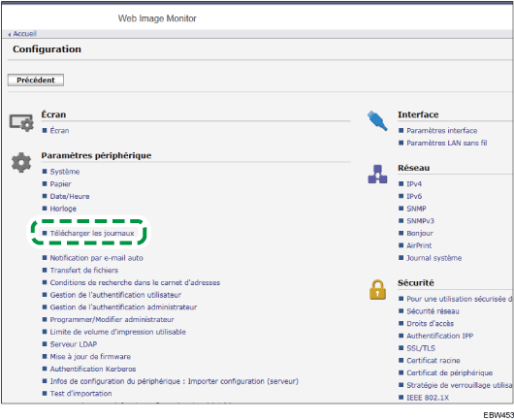Image resolution: width=514 pixels, height=420 pixels.
Task: Open Gestion de l'authentification utilisateur
Action: [115, 295]
